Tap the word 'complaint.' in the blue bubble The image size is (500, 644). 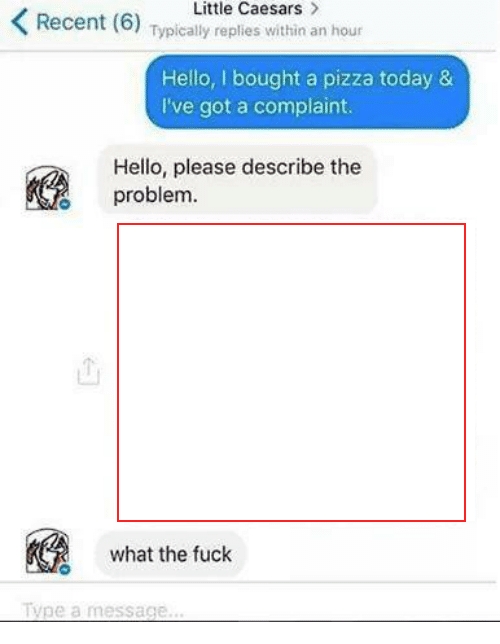pos(303,106)
